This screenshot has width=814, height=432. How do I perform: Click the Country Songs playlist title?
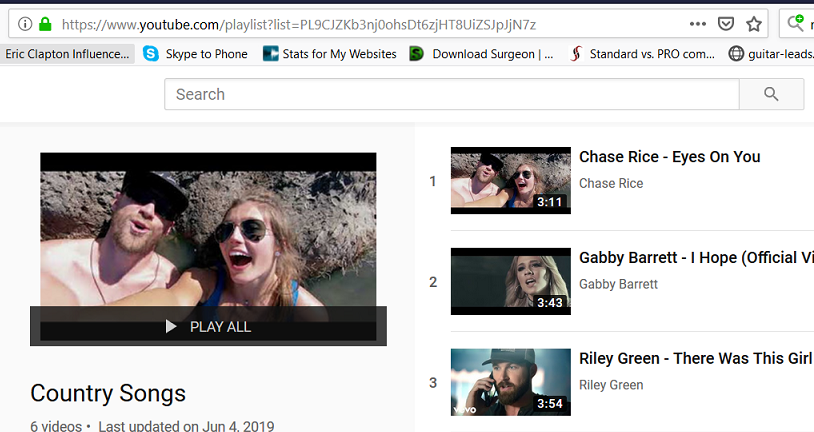(x=108, y=394)
